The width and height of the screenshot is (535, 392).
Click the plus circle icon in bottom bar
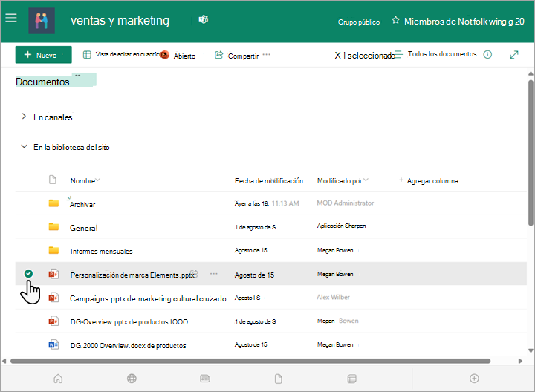point(474,379)
